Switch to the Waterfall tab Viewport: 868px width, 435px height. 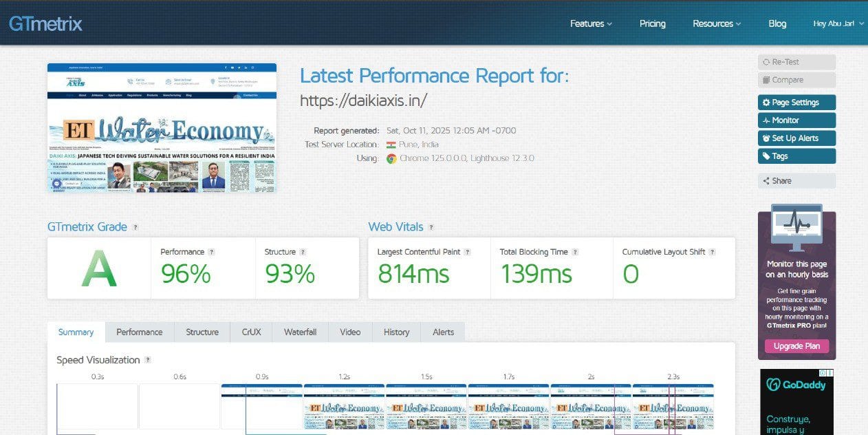pos(300,332)
